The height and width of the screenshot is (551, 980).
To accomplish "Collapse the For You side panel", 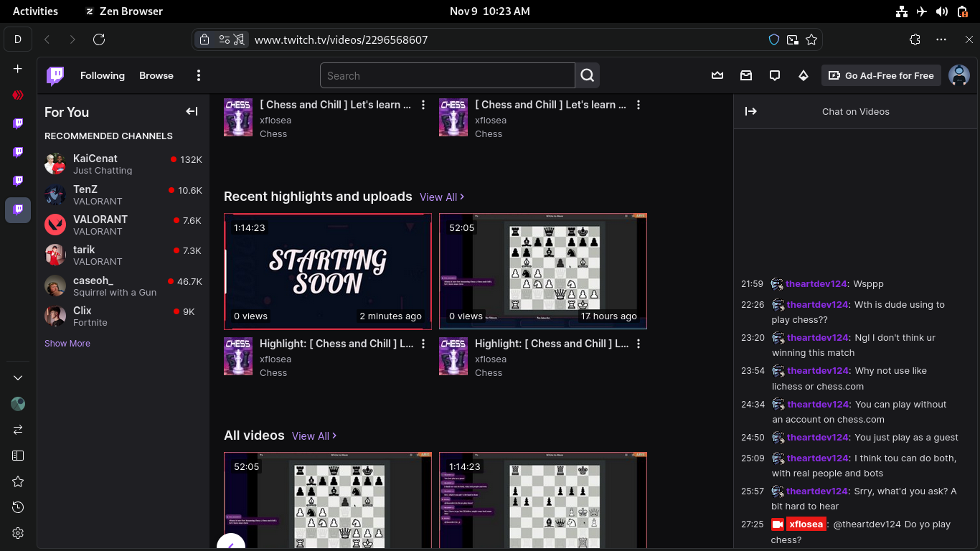I will 192,111.
